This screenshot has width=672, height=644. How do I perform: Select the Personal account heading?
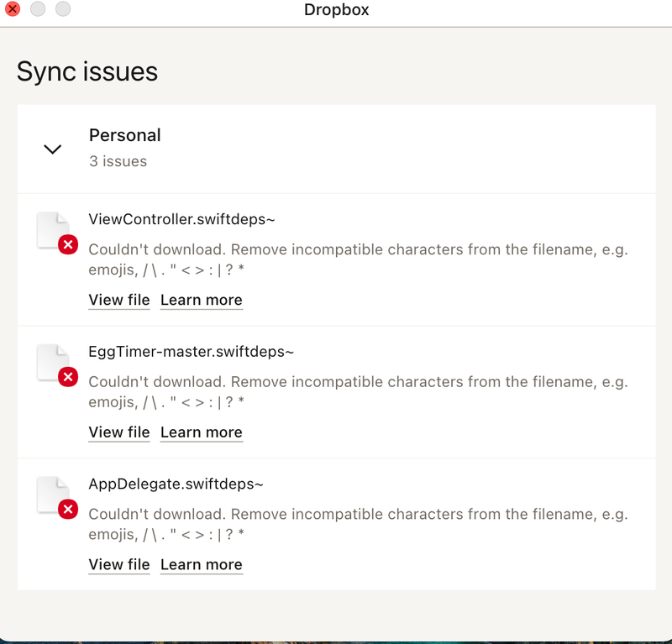tap(124, 134)
